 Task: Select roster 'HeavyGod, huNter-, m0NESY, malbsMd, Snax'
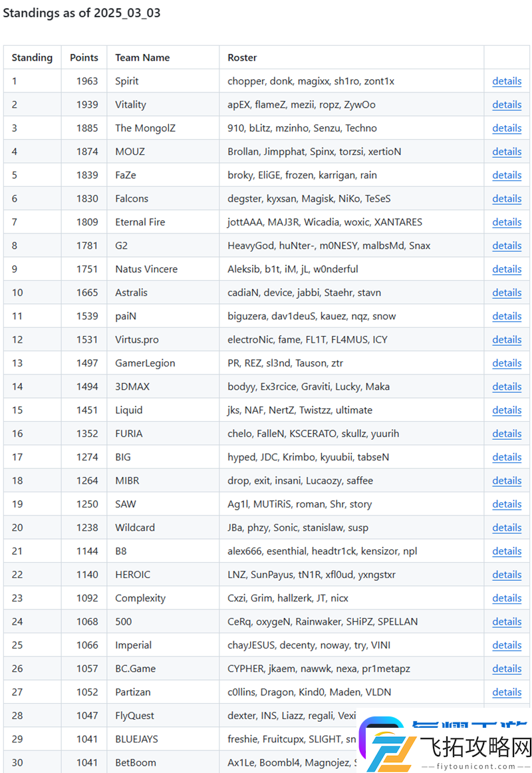click(x=329, y=245)
